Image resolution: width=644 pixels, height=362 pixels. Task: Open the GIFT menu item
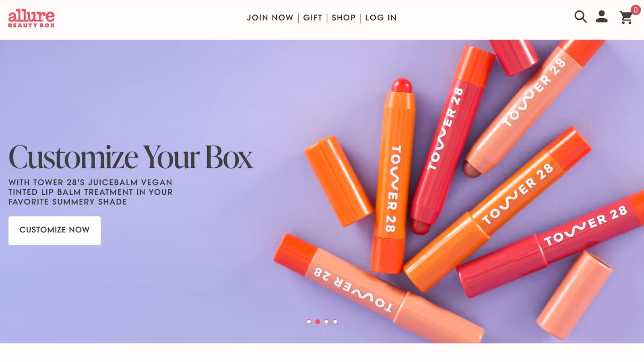tap(313, 18)
